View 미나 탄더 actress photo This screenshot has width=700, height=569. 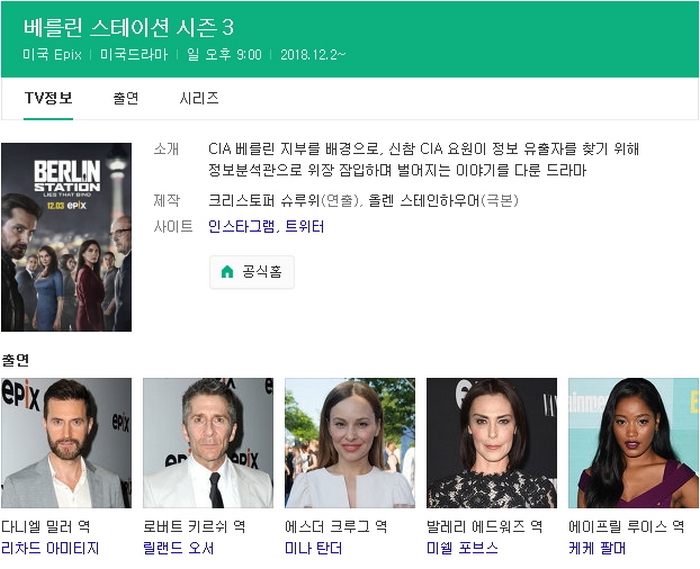tap(350, 443)
